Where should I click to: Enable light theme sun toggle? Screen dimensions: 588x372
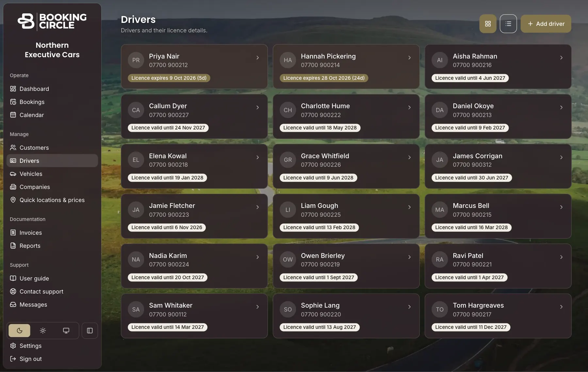(43, 330)
